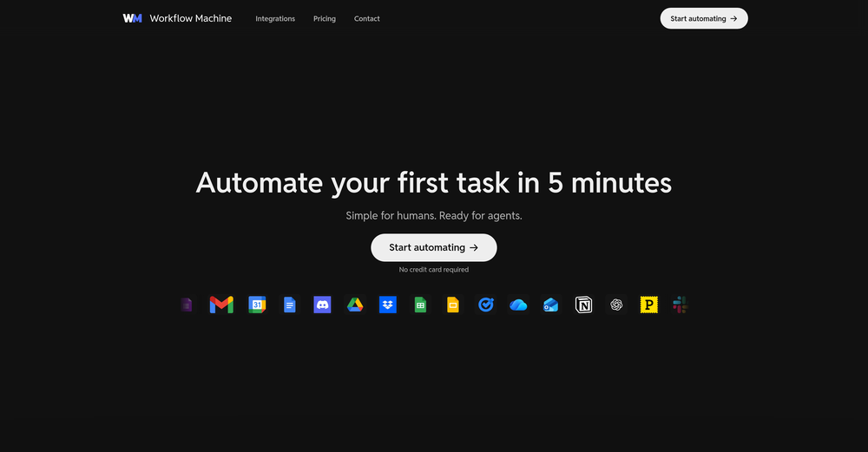Click the Google Docs icon
Screen dimensions: 868x452
[290, 305]
